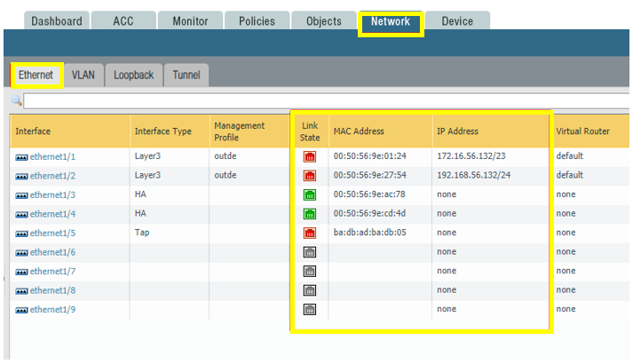Viewport: 633px width, 364px height.
Task: Select MAC address 00:50:56:9e:27:54
Action: pos(370,175)
